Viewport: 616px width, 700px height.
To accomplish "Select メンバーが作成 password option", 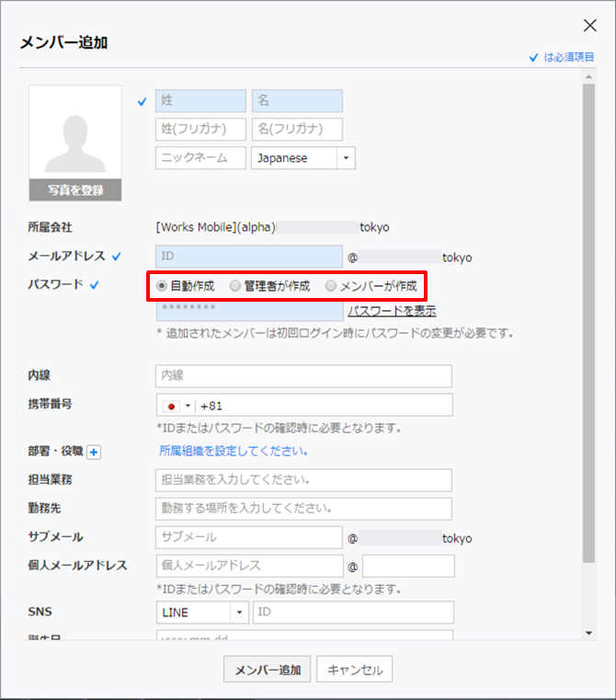I will pyautogui.click(x=331, y=286).
